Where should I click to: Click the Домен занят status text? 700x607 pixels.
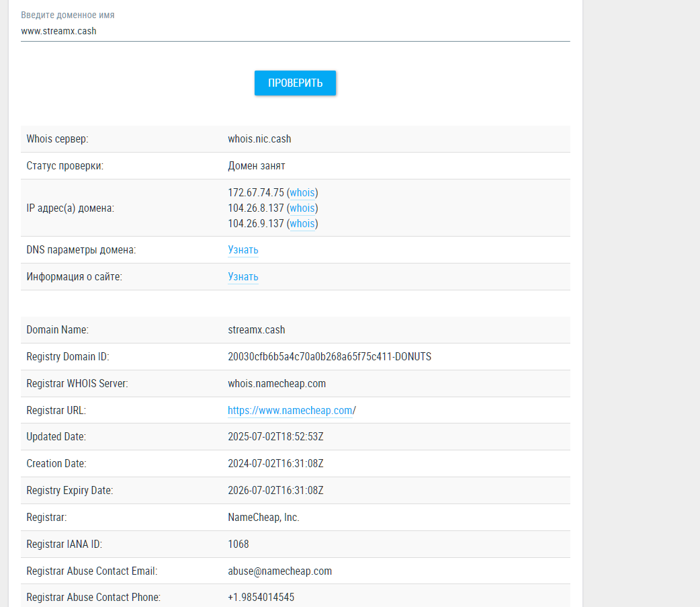(x=256, y=166)
